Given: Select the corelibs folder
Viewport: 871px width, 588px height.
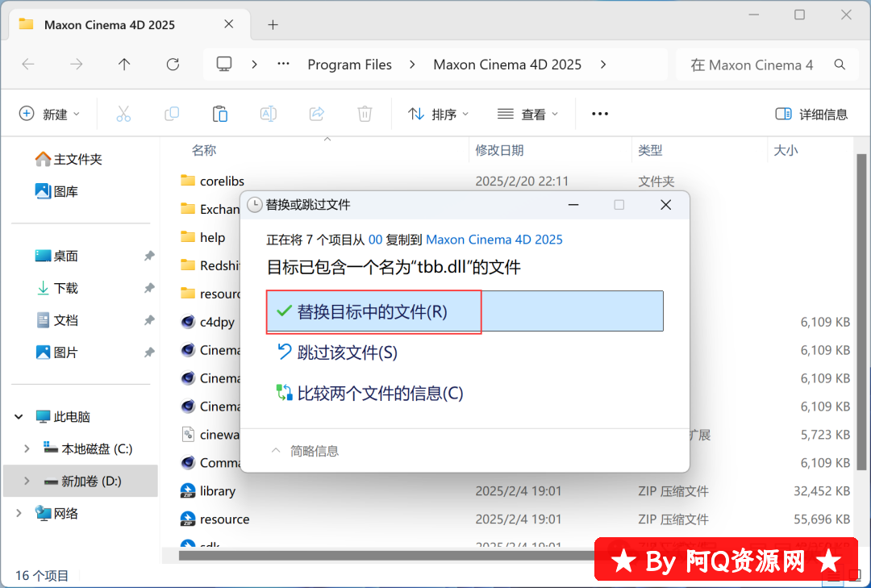Looking at the screenshot, I should 212,181.
